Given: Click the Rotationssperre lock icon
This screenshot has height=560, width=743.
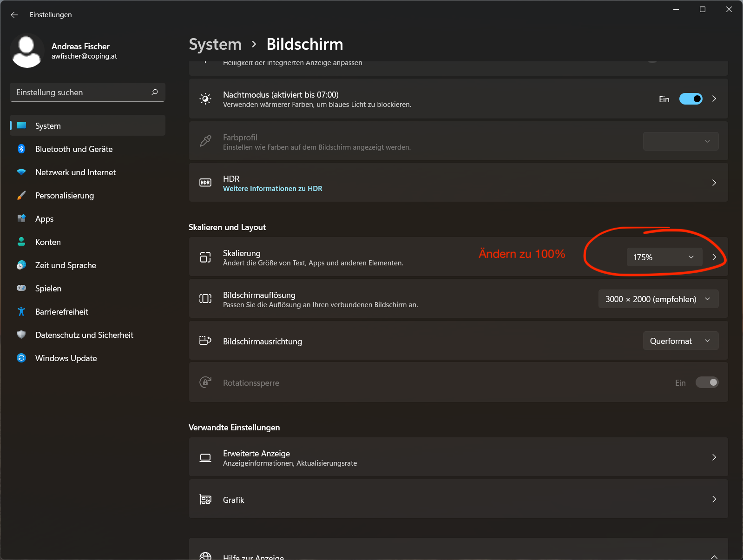Looking at the screenshot, I should coord(205,382).
